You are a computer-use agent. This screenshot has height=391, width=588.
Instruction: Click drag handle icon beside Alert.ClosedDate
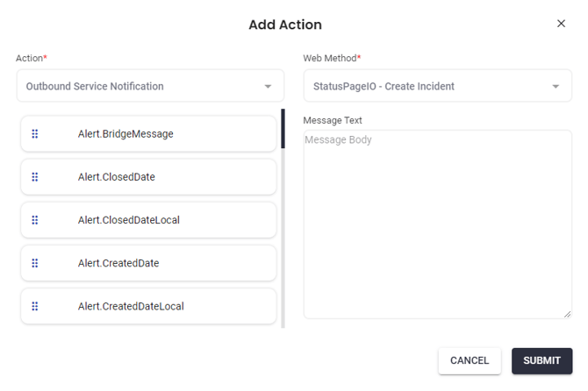coord(35,177)
